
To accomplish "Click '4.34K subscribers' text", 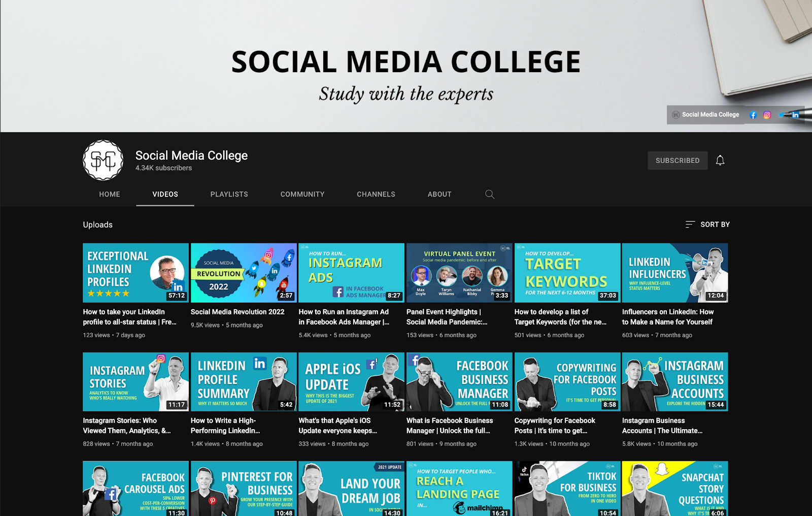I will pos(163,168).
